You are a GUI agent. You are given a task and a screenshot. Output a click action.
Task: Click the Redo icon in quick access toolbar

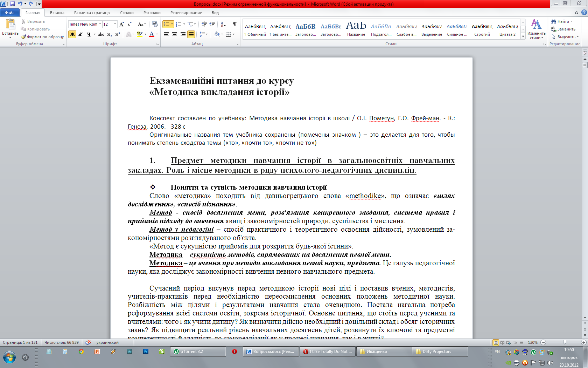(31, 4)
